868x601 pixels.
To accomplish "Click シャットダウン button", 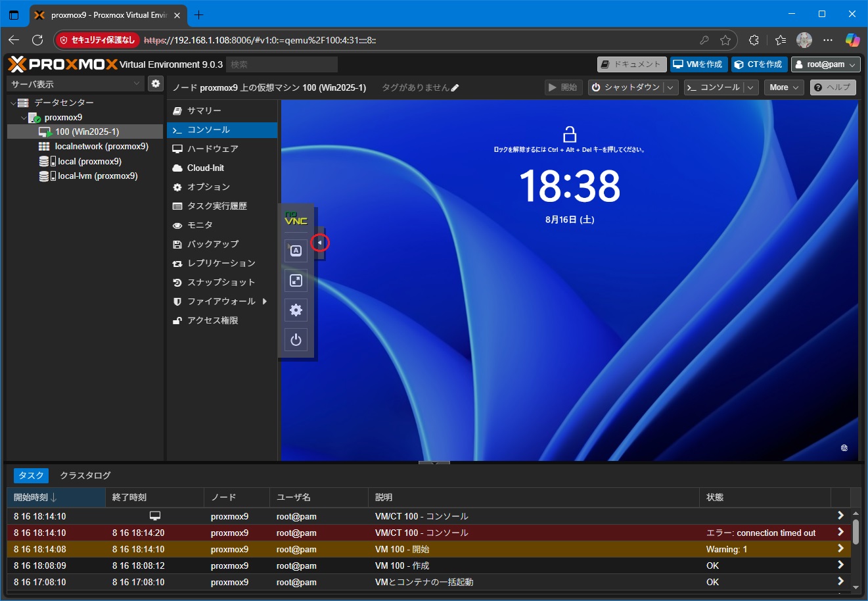I will point(626,87).
